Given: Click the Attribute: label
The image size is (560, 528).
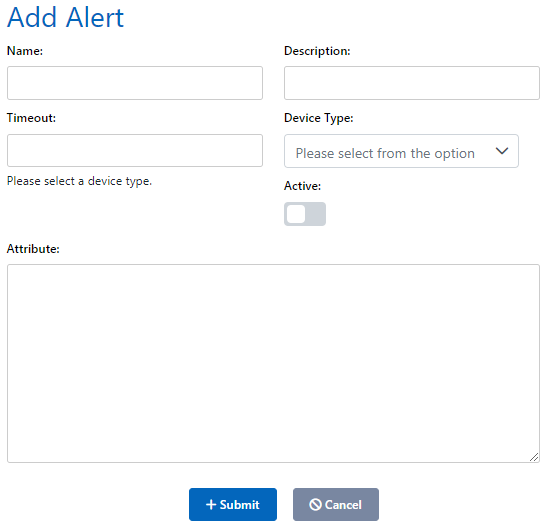Looking at the screenshot, I should coord(33,249).
